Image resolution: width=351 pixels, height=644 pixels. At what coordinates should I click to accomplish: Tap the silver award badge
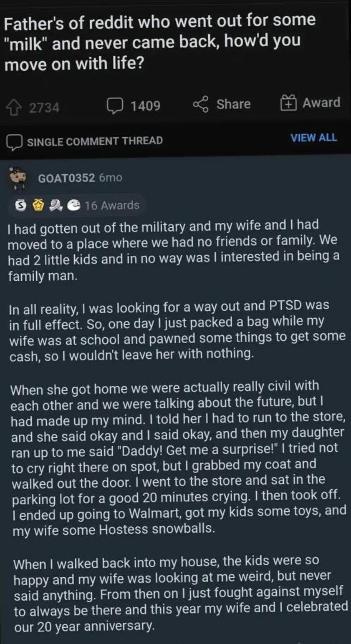click(19, 205)
